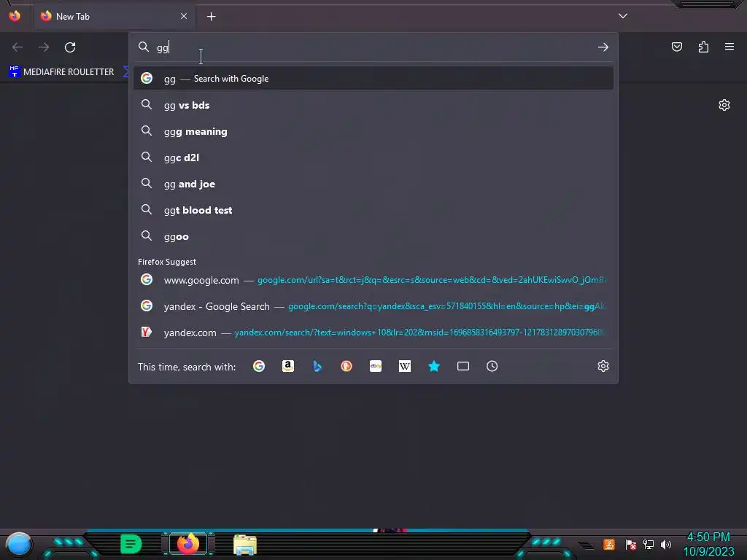The width and height of the screenshot is (747, 560).
Task: Close the New Tab tab
Action: pyautogui.click(x=184, y=16)
